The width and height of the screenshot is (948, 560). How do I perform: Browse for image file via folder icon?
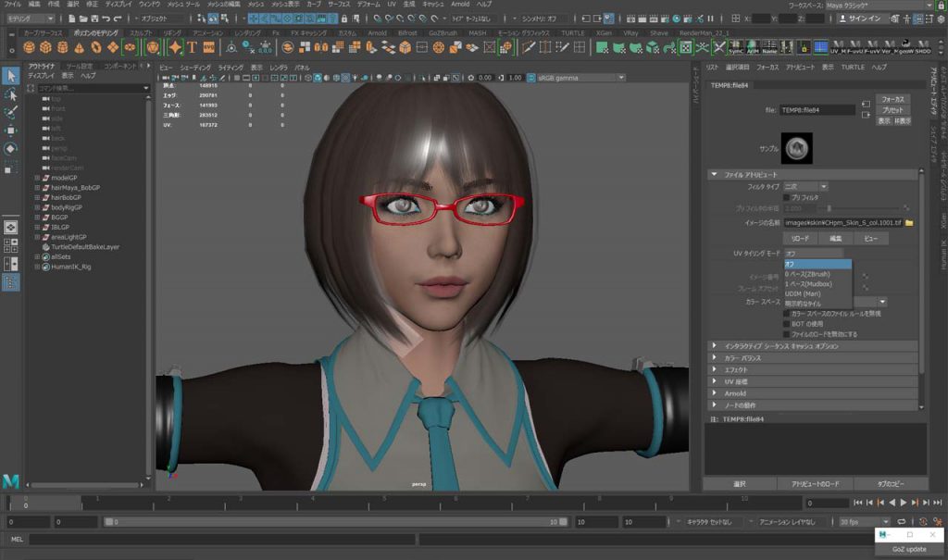(909, 223)
